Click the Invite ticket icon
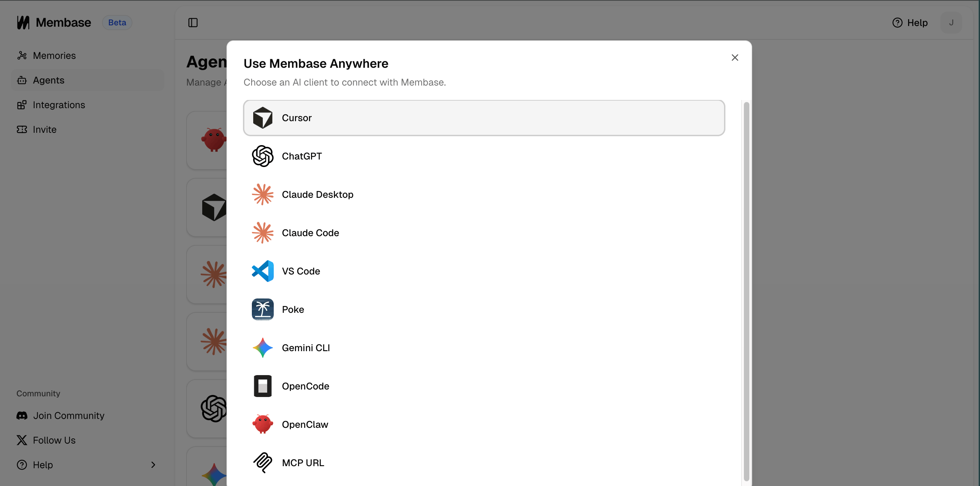Viewport: 980px width, 486px height. point(22,129)
